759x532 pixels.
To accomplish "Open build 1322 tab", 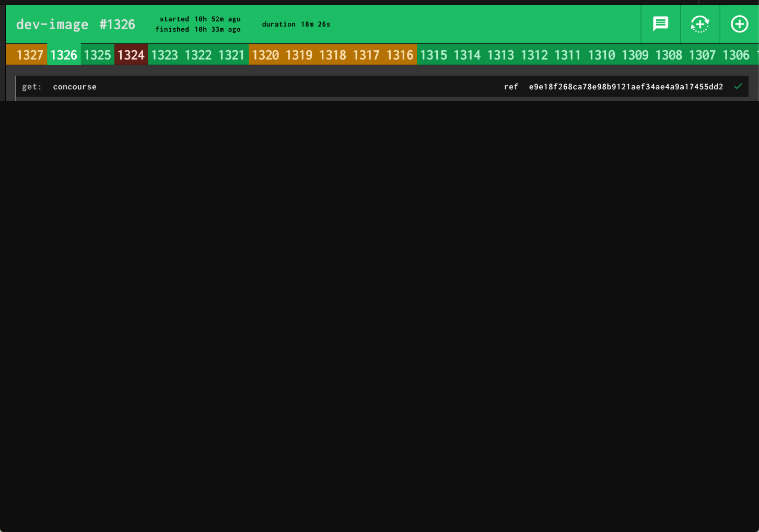I will pyautogui.click(x=198, y=55).
